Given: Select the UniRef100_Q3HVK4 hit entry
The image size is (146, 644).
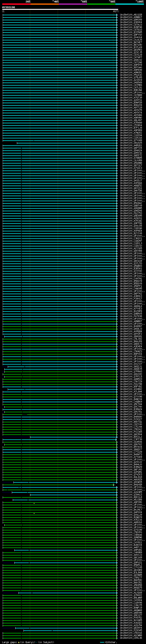Looking at the screenshot, I should tap(131, 22).
